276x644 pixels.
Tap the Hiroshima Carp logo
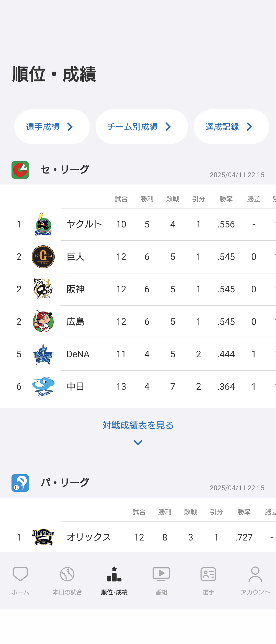(43, 321)
